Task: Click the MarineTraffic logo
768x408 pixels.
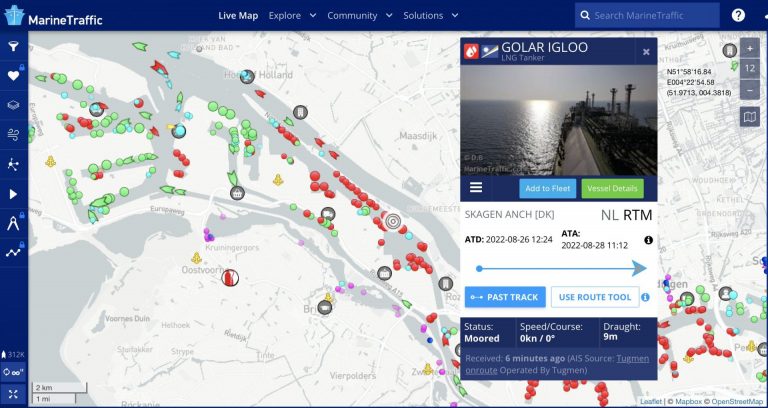Action: click(53, 16)
